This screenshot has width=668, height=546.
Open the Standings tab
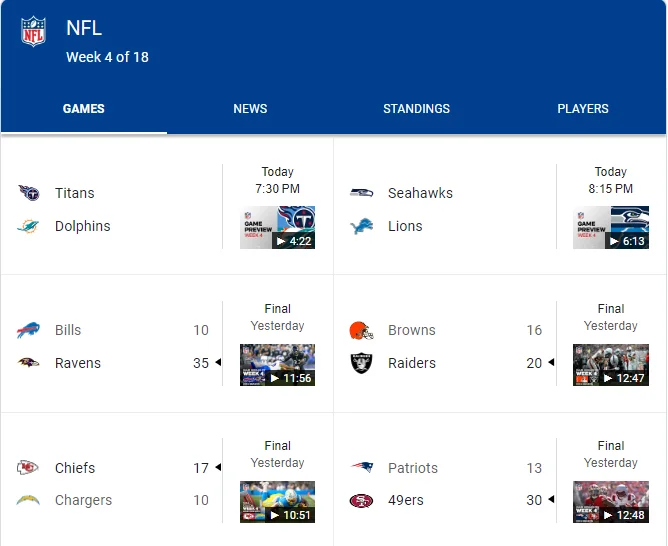(x=416, y=109)
